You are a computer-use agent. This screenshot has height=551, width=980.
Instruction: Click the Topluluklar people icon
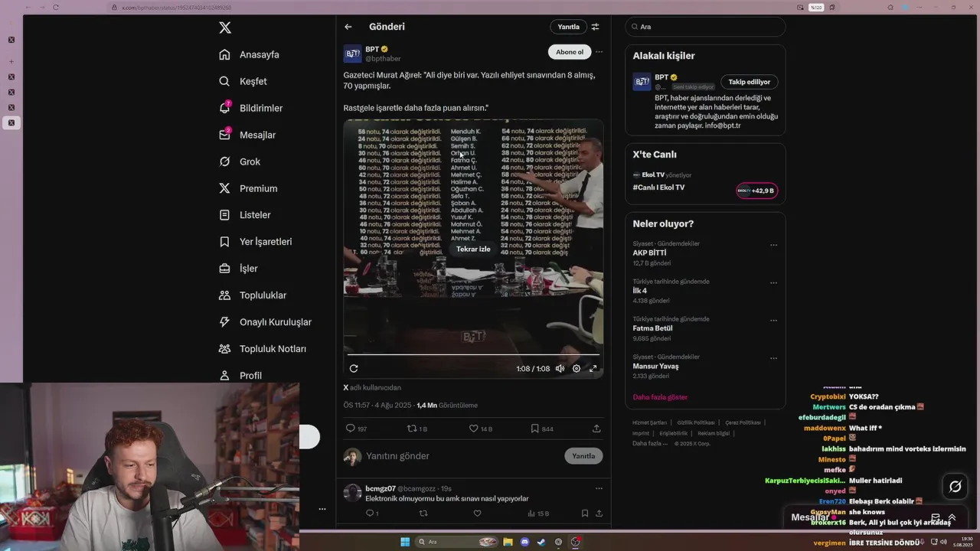coord(224,295)
